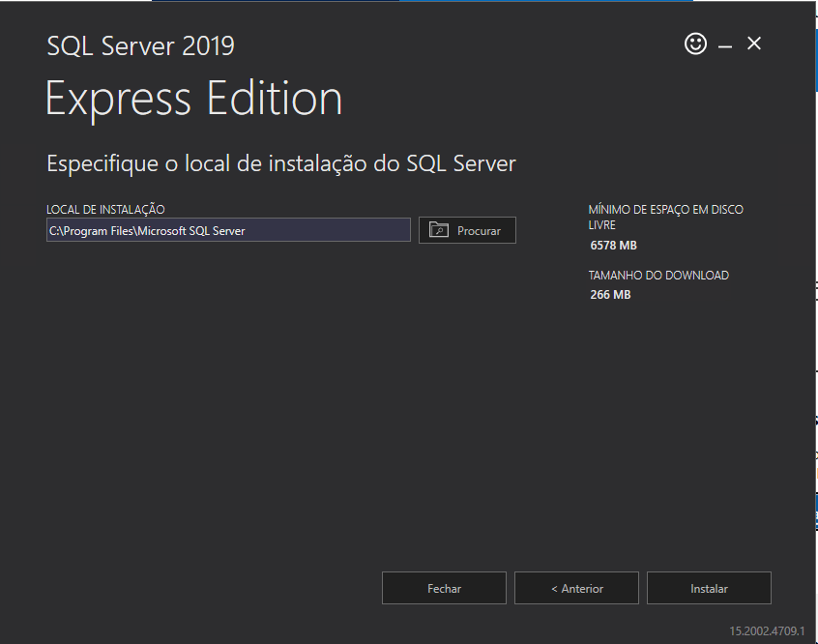Click the installation path input field

click(x=228, y=230)
